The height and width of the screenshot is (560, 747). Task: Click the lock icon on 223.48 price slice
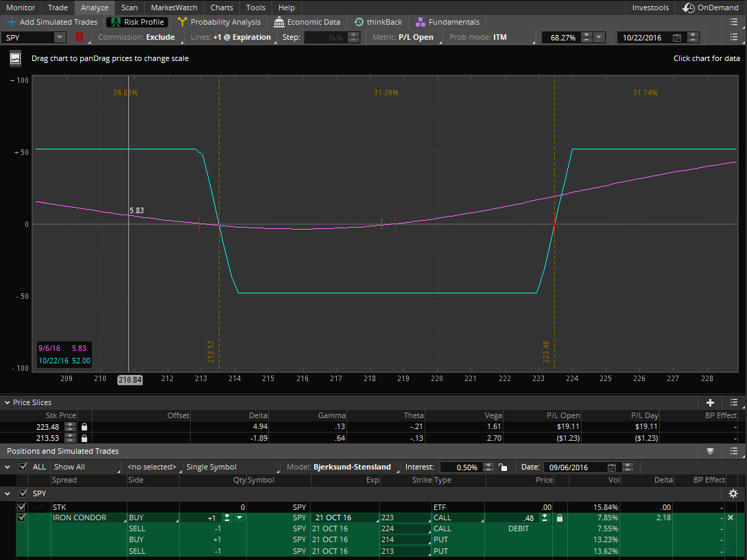click(x=84, y=426)
